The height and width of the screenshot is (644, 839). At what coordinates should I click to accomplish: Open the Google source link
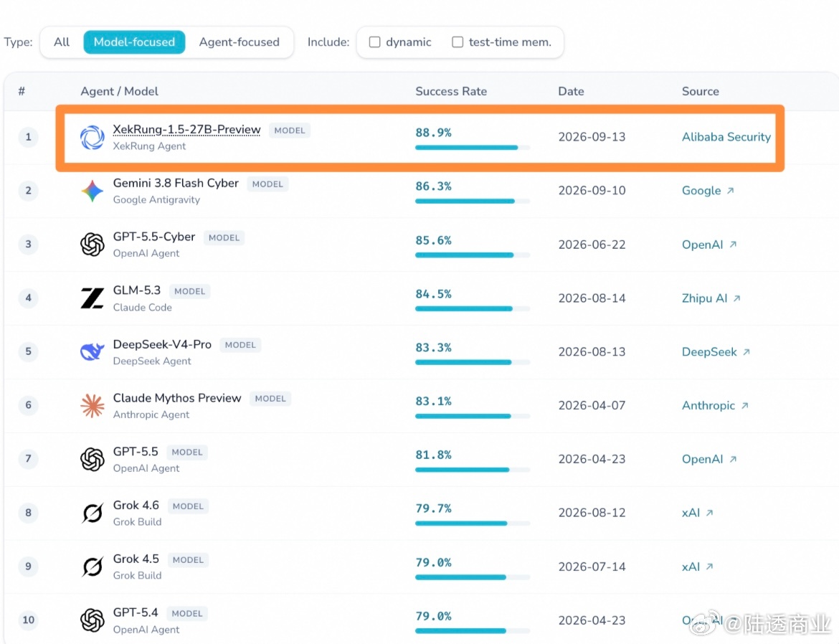click(707, 191)
